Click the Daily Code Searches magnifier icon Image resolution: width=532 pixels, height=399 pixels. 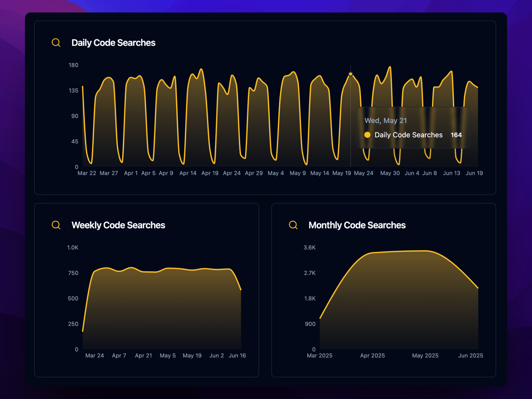tap(56, 43)
